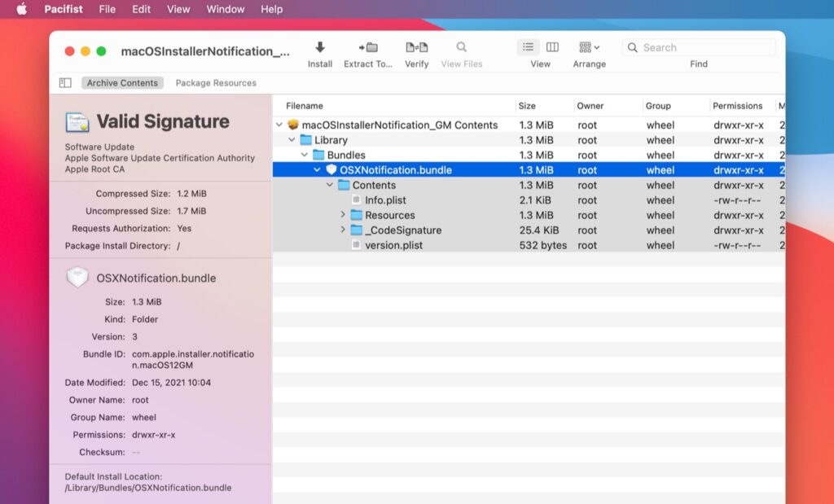Click the View Files toolbar icon

(x=461, y=47)
